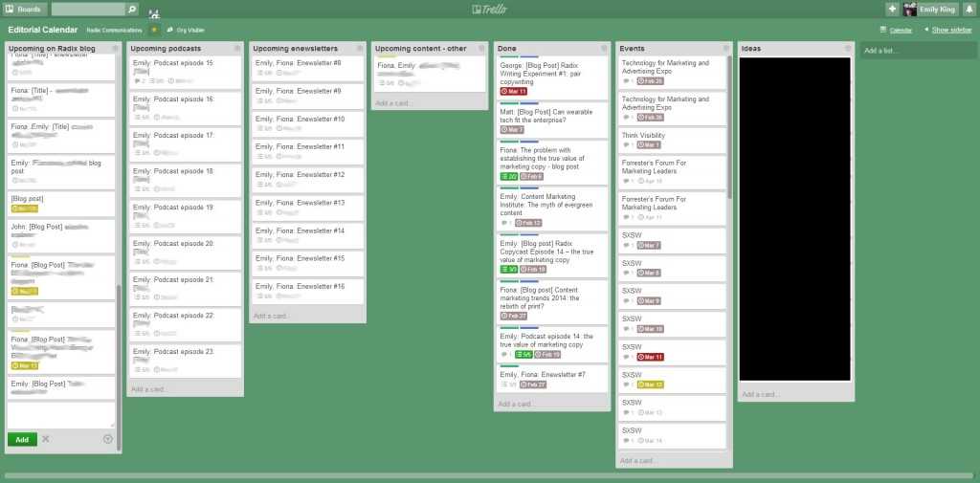Click yellow Mar 12 badge on SXSW card
Screen dimensions: 980x483
(650, 384)
